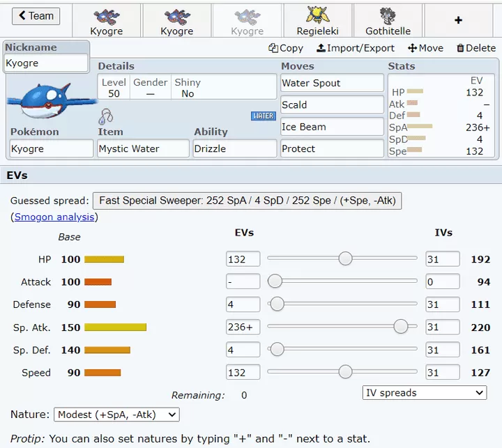The width and height of the screenshot is (502, 448).
Task: Copy this Pokémon set
Action: coord(286,48)
